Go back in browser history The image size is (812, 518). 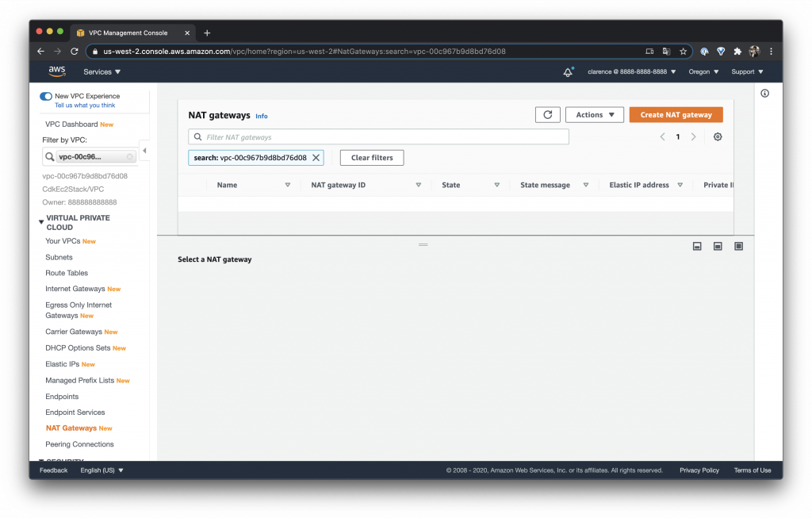pos(41,52)
